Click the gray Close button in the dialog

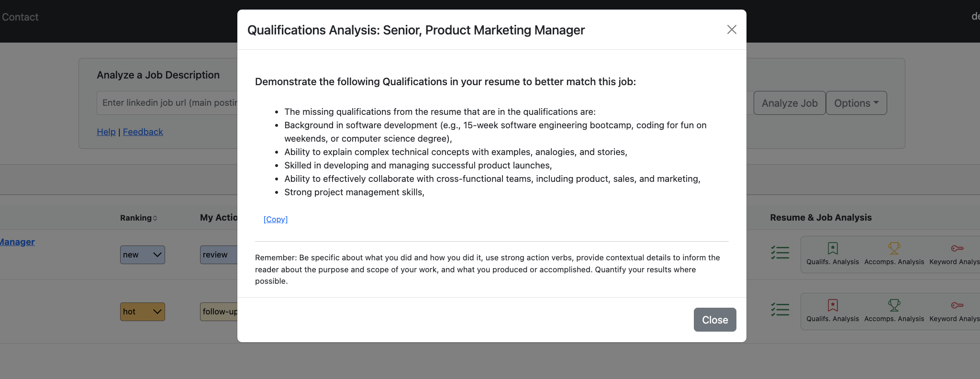click(x=715, y=320)
